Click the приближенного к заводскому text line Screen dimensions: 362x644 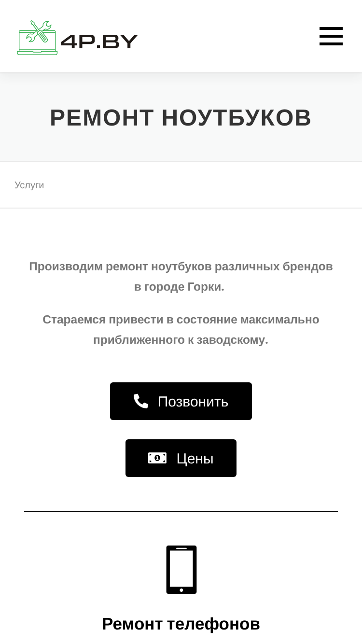[x=181, y=340]
